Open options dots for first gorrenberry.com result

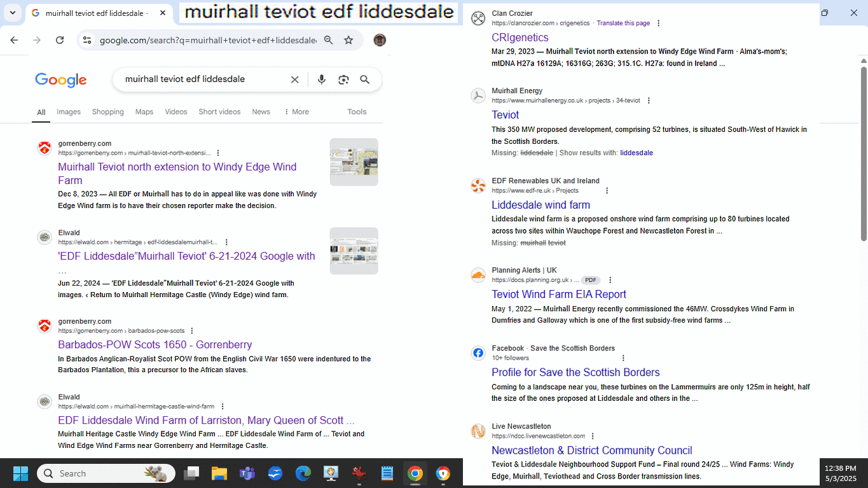218,153
